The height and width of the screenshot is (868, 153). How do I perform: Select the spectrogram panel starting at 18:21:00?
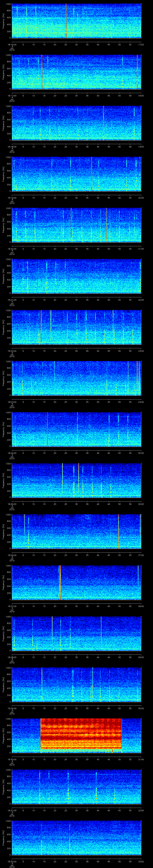tap(76, 276)
